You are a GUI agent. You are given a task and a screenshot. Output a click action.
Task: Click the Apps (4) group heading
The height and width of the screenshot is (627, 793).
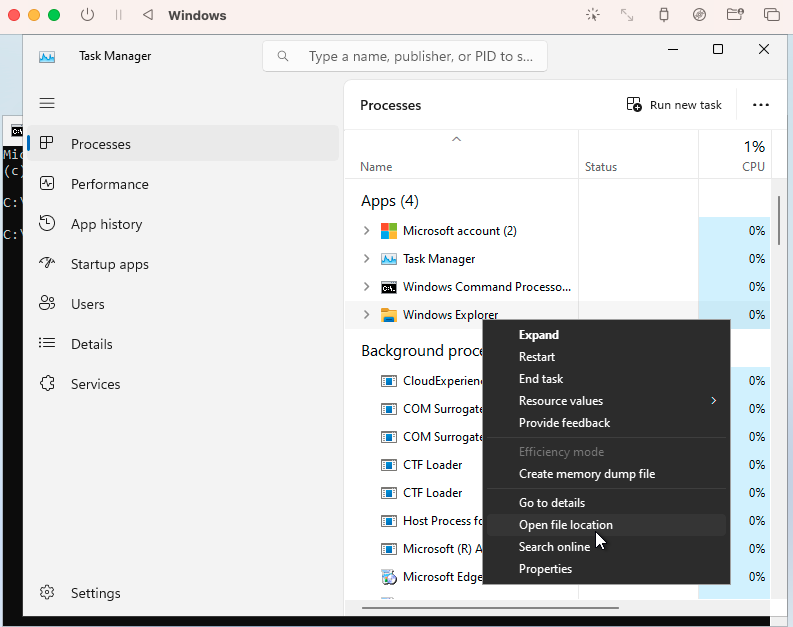click(x=389, y=201)
